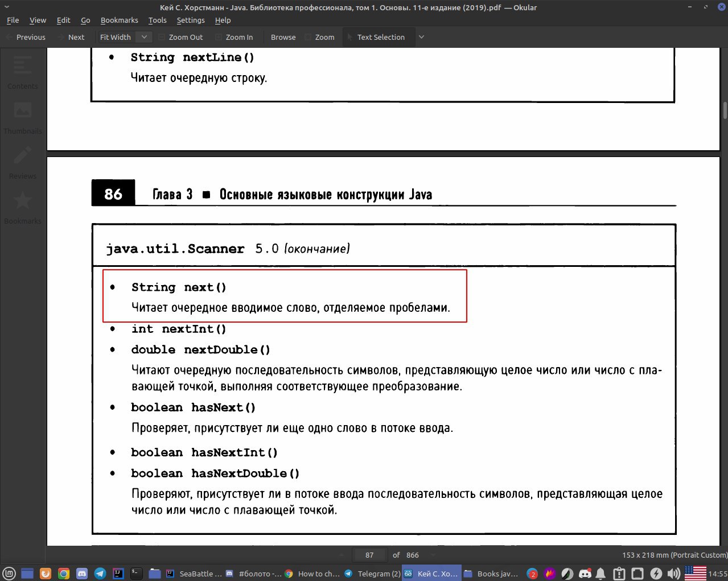Screen dimensions: 728x581
Task: Click the show desktop taskbar icon
Action: [27, 574]
